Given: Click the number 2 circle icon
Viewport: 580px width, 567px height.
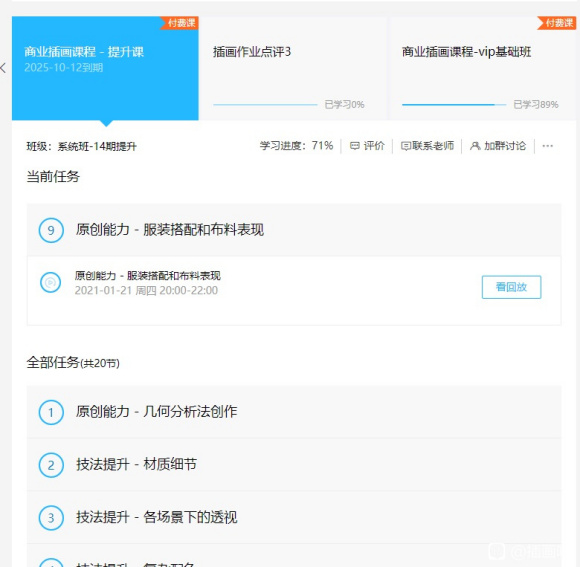Looking at the screenshot, I should point(51,465).
